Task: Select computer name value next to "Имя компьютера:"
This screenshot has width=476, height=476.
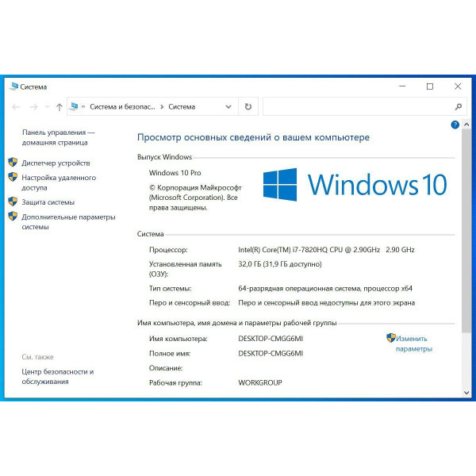Action: coord(271,339)
